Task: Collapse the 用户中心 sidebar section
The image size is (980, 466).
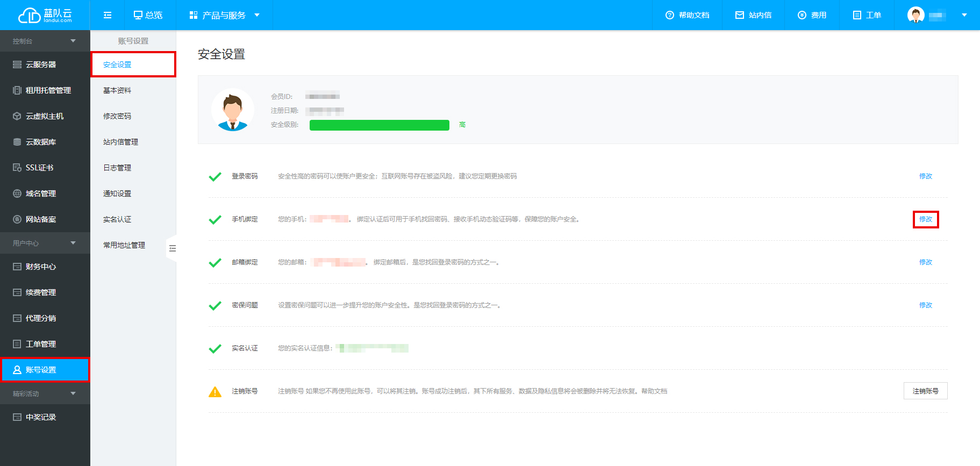Action: coord(73,243)
